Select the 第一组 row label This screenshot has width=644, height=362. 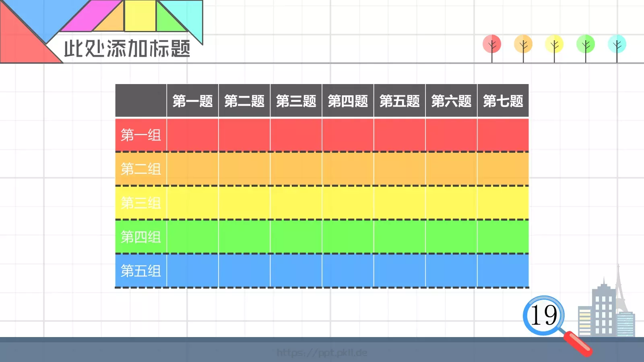pos(141,135)
